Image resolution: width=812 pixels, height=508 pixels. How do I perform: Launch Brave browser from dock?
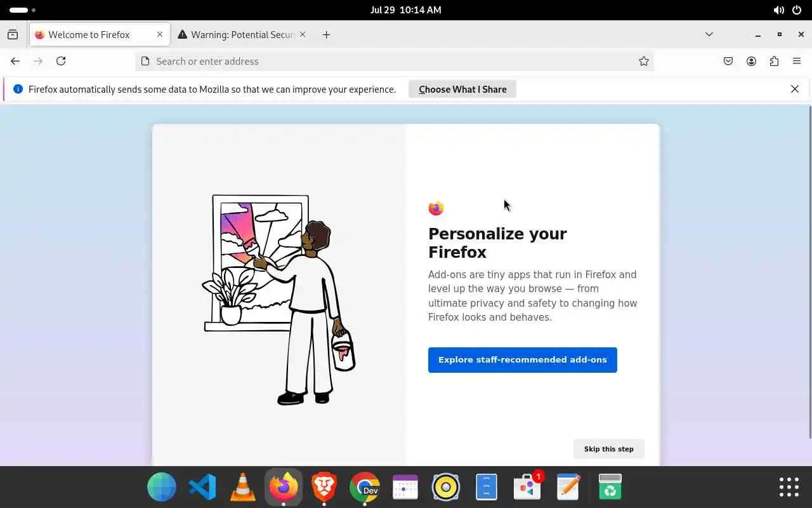pos(324,488)
